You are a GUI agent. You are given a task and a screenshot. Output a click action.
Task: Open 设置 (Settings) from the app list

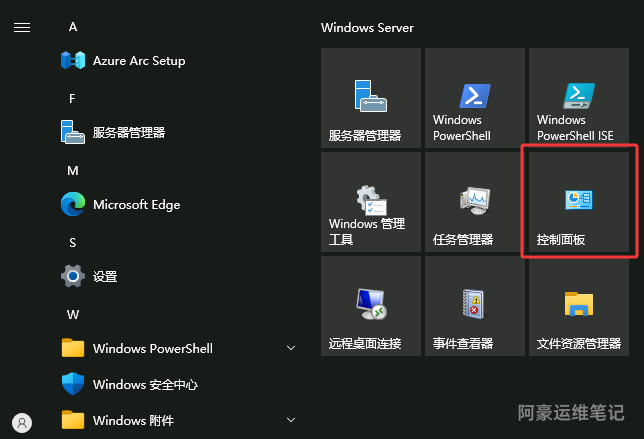click(104, 277)
